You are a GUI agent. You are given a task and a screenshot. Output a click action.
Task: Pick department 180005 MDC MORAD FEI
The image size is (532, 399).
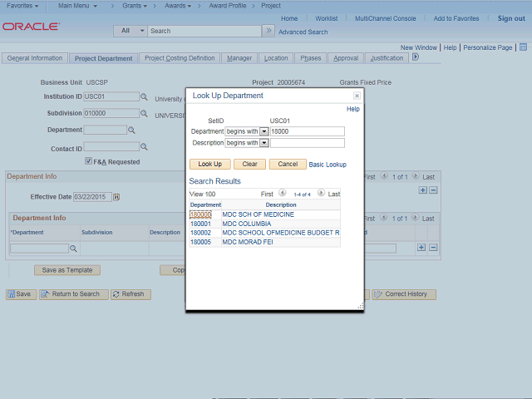pyautogui.click(x=200, y=242)
